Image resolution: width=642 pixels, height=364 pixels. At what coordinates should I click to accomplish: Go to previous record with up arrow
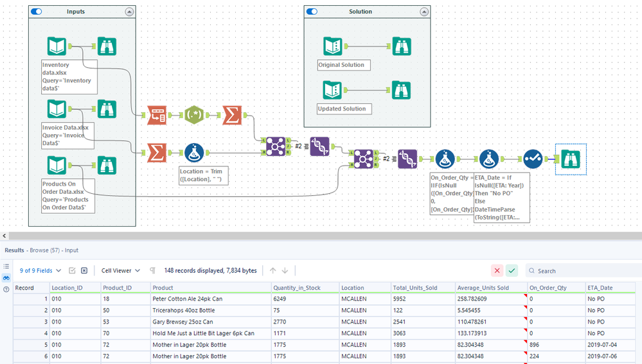tap(272, 270)
